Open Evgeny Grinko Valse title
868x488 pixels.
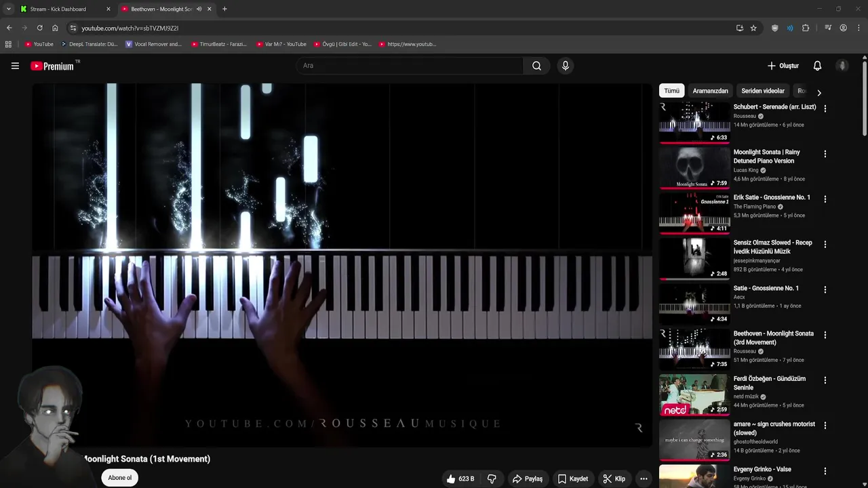click(762, 469)
